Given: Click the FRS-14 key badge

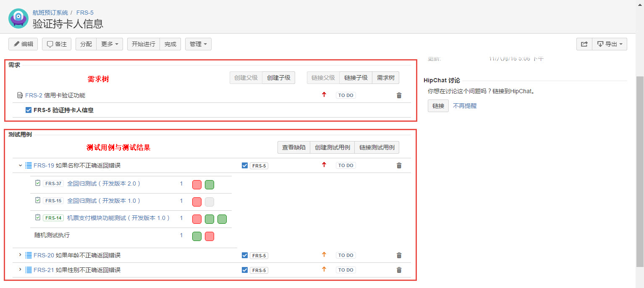Looking at the screenshot, I should pyautogui.click(x=53, y=218).
